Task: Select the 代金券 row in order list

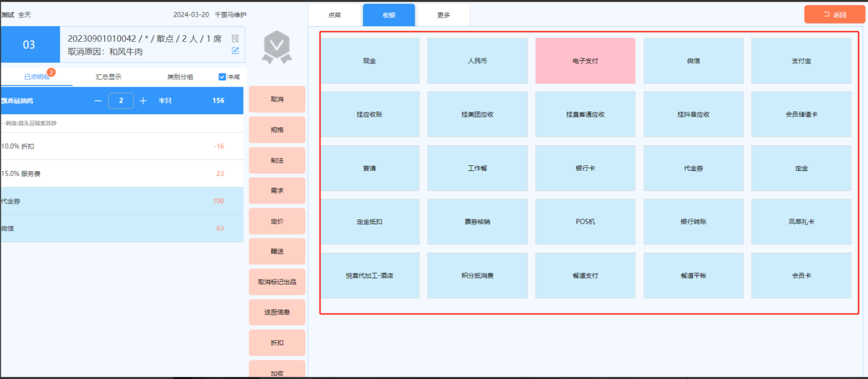Action: point(121,201)
